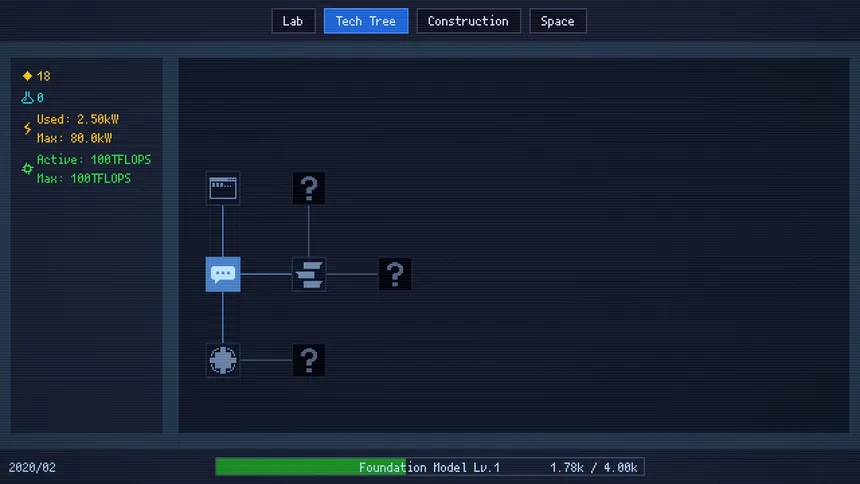Select the highlighted chat bubble tech node
The image size is (860, 484).
[x=223, y=274]
